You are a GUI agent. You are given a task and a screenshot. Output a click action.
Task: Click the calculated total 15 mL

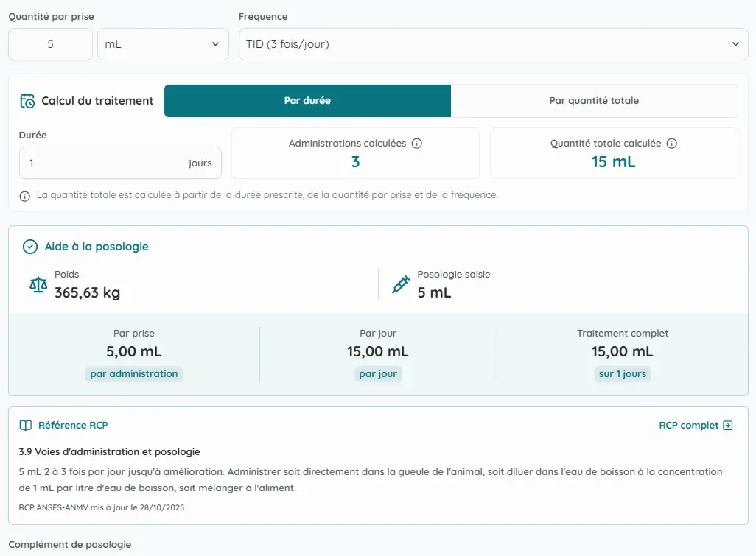pyautogui.click(x=614, y=162)
